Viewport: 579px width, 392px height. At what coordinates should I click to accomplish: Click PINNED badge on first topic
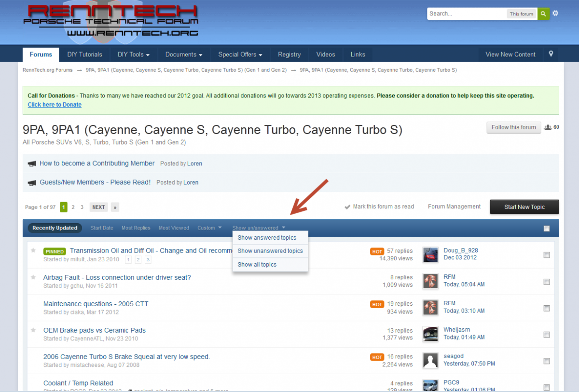[x=55, y=251]
